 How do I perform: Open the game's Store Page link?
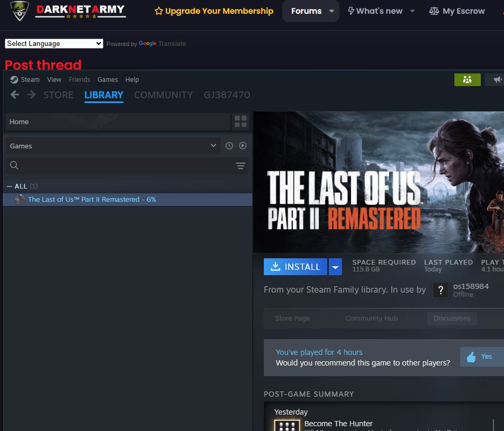click(x=292, y=318)
